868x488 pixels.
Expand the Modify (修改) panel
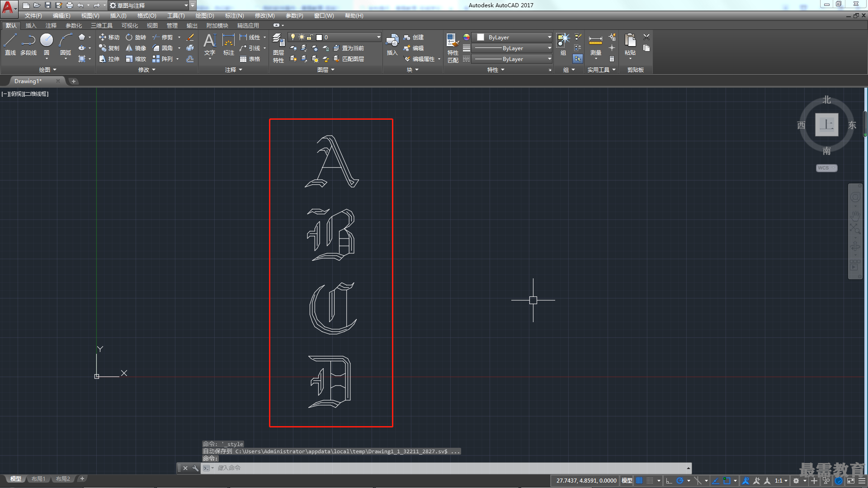coord(146,70)
